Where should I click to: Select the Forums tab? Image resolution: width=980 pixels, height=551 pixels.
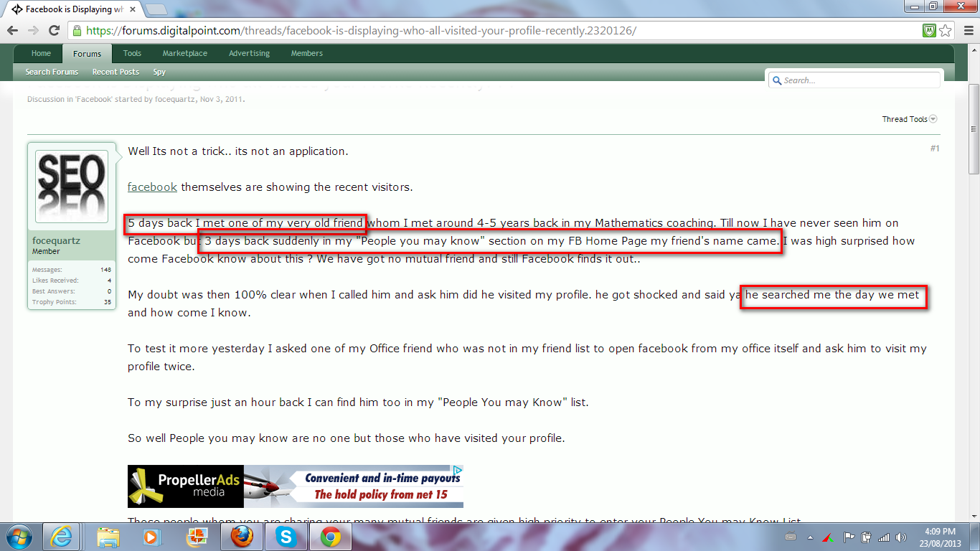tap(87, 54)
